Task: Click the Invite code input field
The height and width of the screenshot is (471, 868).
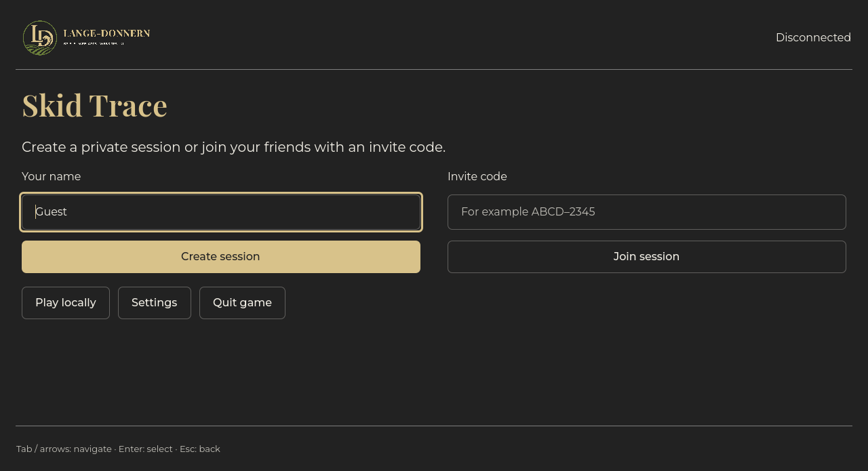Action: click(x=647, y=212)
